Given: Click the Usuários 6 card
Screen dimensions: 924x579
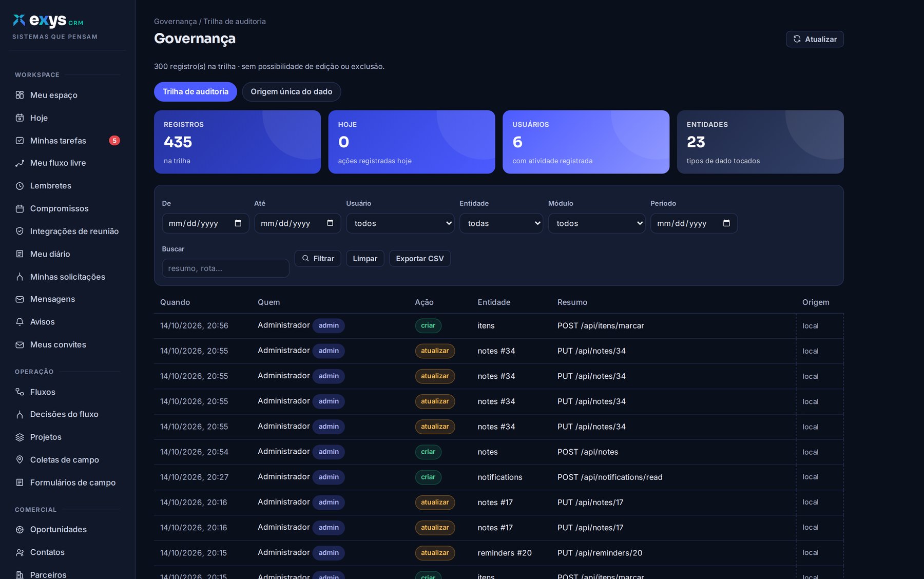Looking at the screenshot, I should (586, 142).
